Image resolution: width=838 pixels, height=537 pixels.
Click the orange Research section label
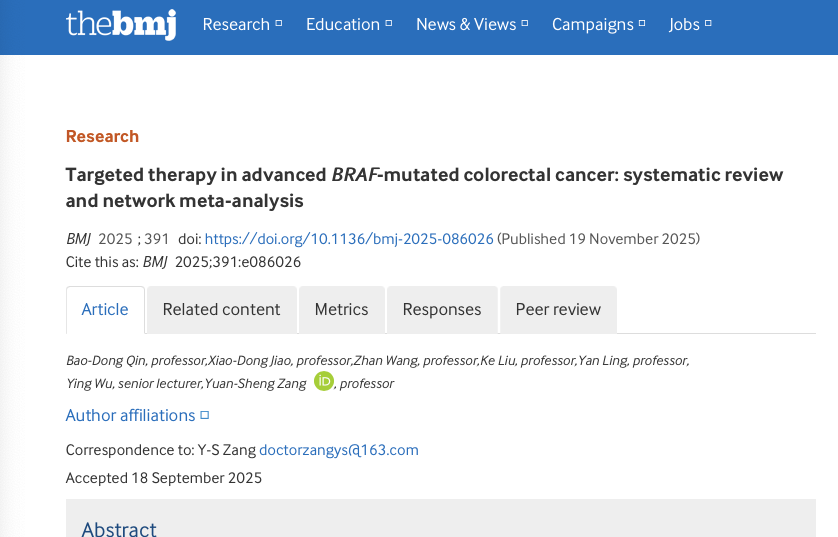(102, 136)
